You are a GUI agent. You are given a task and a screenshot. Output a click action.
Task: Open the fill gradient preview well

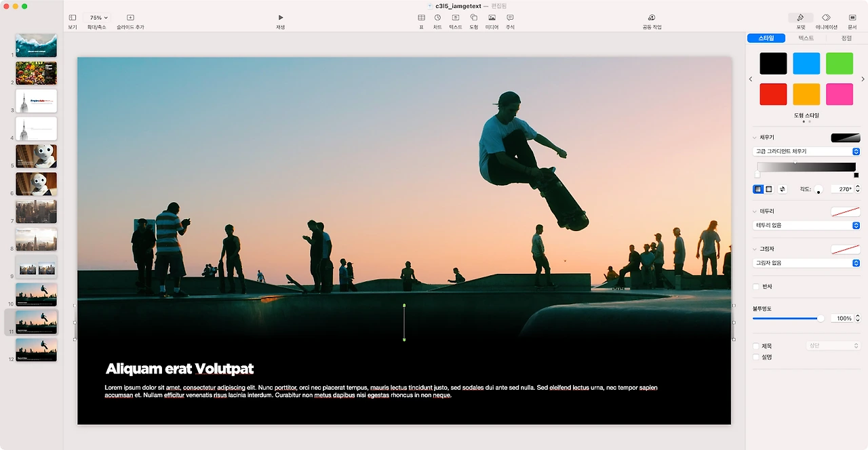(x=846, y=138)
